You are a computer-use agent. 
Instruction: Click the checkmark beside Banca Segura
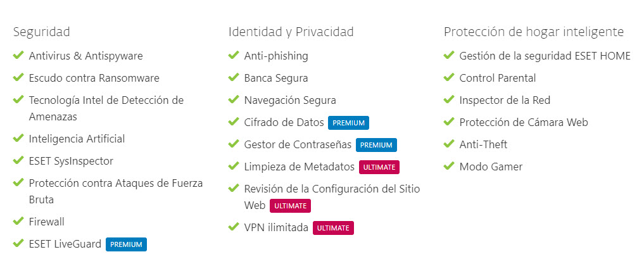[233, 77]
